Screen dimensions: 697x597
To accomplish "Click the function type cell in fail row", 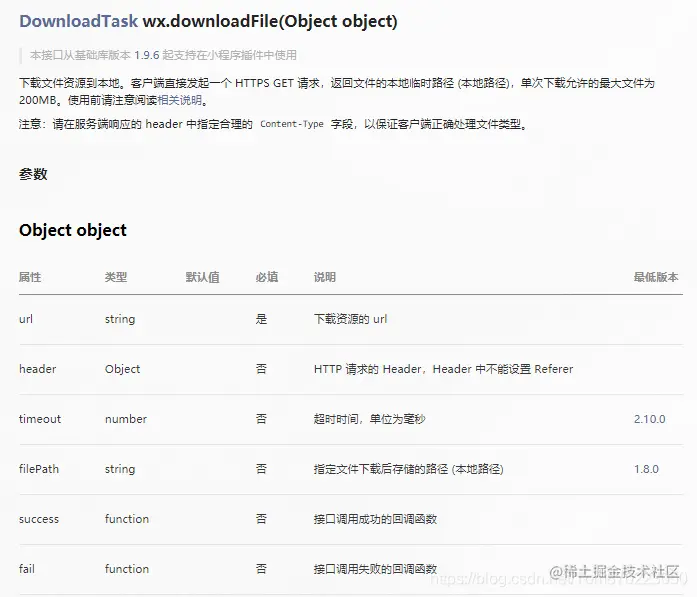I will coord(127,569).
